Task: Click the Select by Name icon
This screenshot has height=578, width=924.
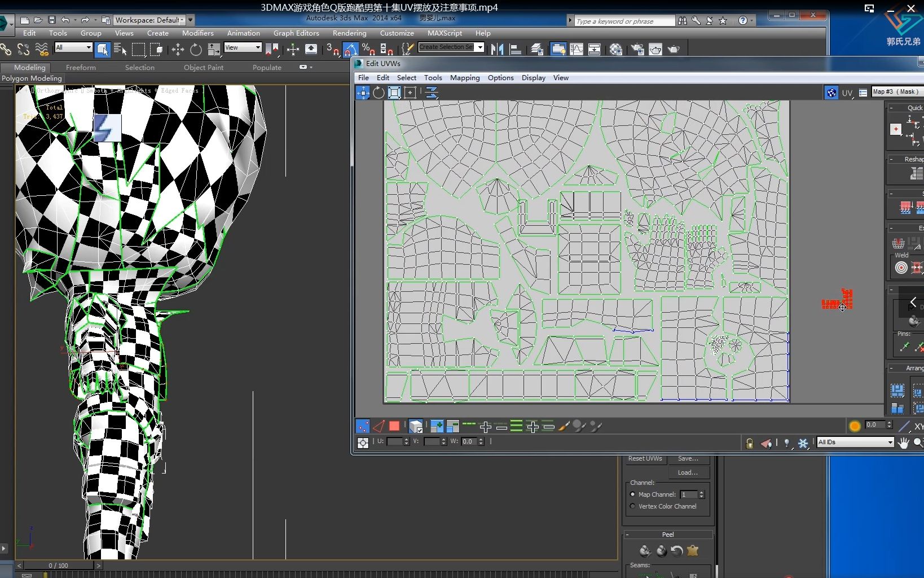Action: point(120,50)
